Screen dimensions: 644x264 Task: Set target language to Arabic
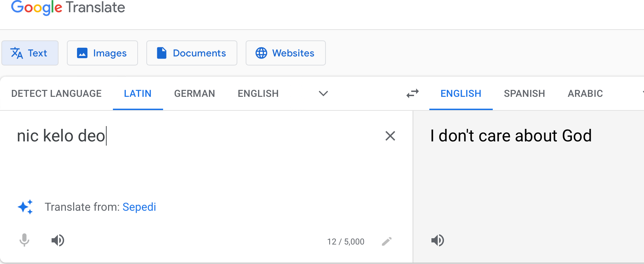[585, 93]
